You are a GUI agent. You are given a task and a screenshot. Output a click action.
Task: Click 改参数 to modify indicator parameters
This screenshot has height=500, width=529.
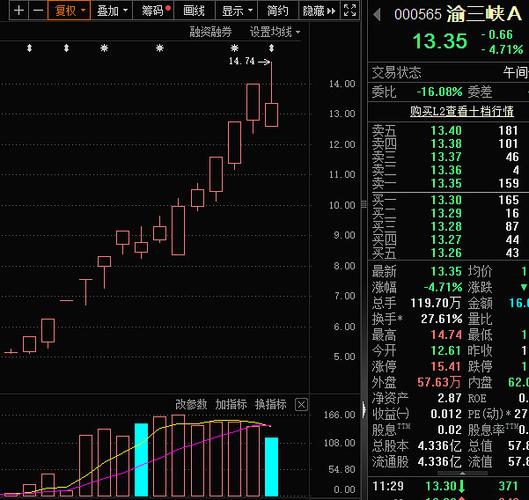click(191, 404)
